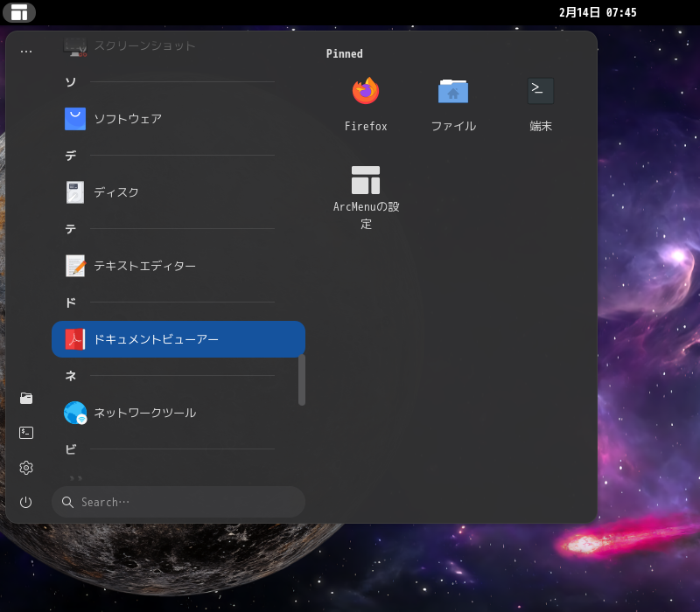This screenshot has height=612, width=700.
Task: Click the app list scrollbar handle
Action: point(302,379)
